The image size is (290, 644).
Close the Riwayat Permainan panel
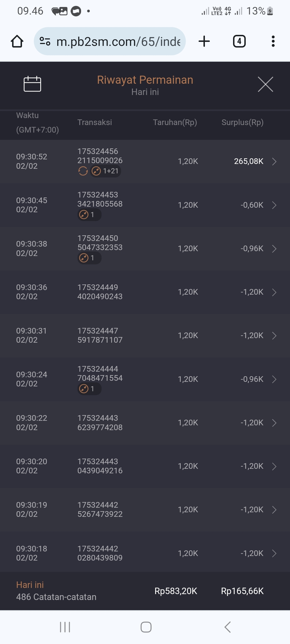coord(265,84)
